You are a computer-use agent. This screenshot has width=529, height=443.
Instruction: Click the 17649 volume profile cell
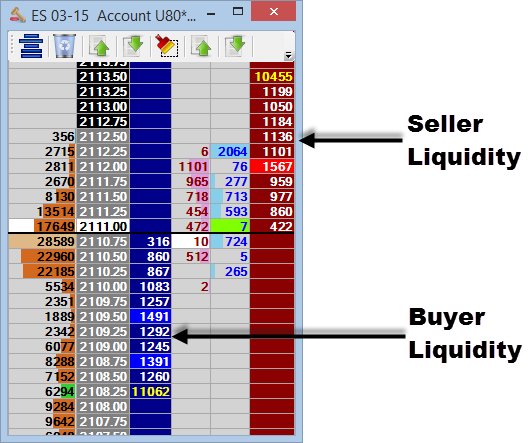[42, 226]
